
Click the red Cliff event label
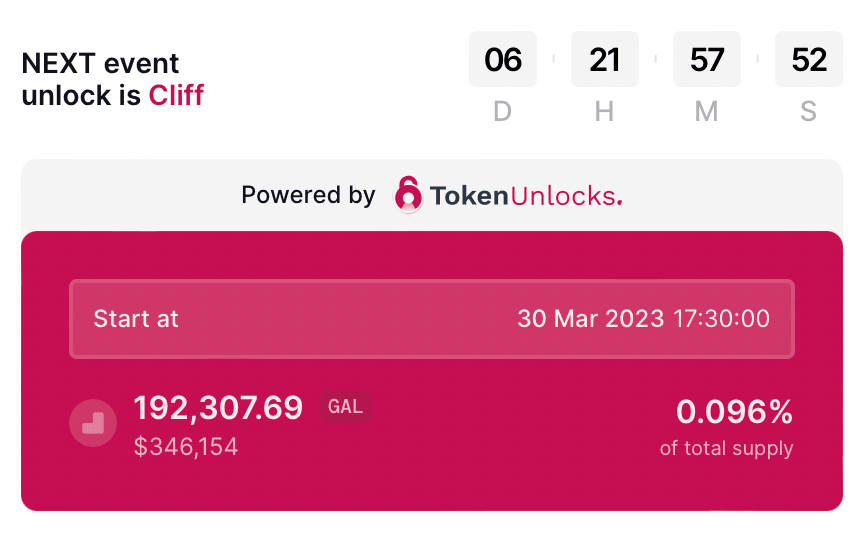176,95
